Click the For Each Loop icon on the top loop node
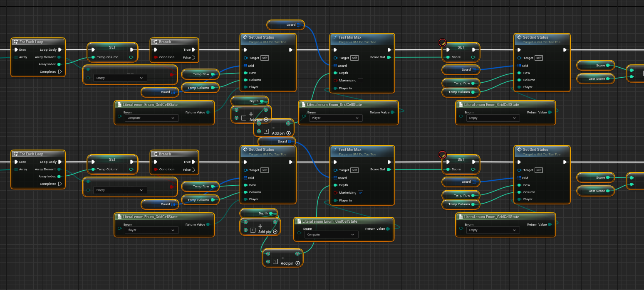Image resolution: width=644 pixels, height=290 pixels. point(15,42)
